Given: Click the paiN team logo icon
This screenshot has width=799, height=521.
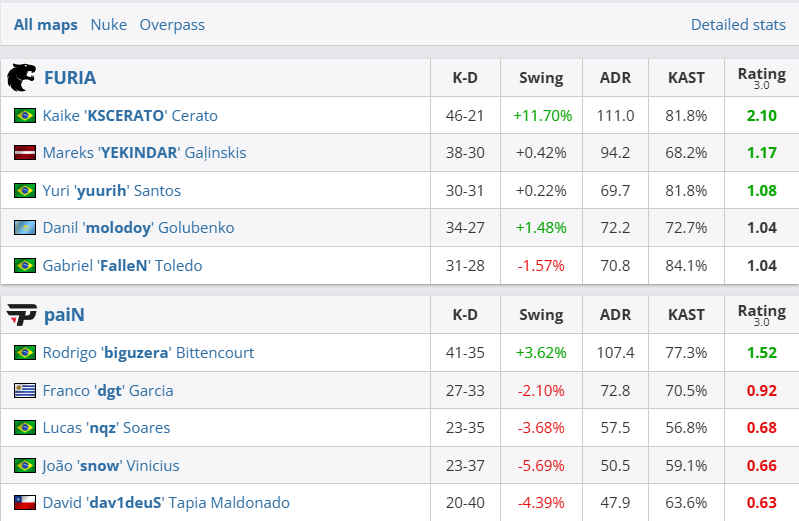Looking at the screenshot, I should coord(21,315).
